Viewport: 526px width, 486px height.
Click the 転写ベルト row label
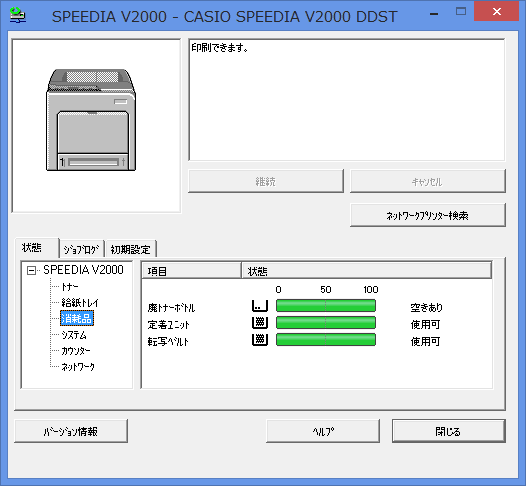(x=168, y=341)
